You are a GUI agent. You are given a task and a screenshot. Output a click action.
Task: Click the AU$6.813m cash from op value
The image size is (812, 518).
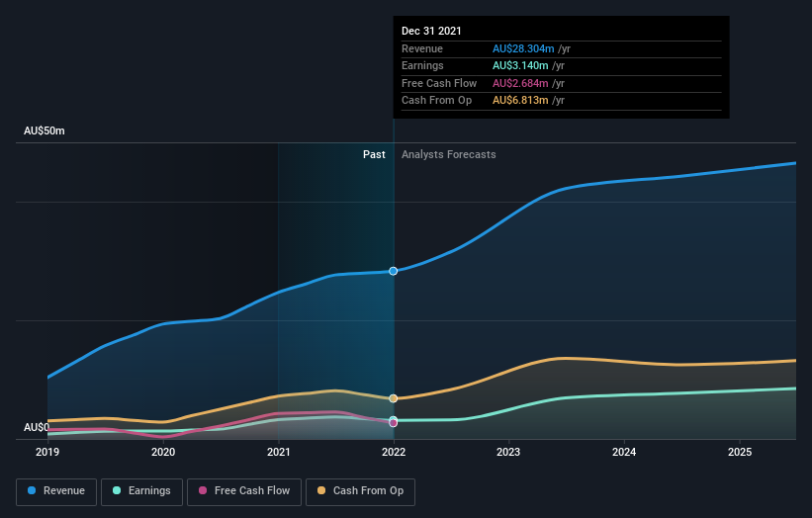(x=520, y=101)
